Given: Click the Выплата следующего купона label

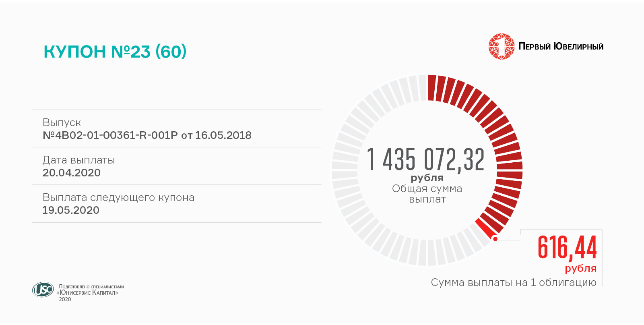Looking at the screenshot, I should [x=118, y=197].
